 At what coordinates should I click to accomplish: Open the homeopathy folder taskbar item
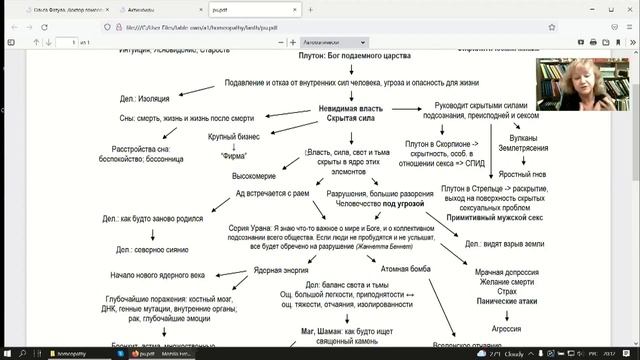79,353
